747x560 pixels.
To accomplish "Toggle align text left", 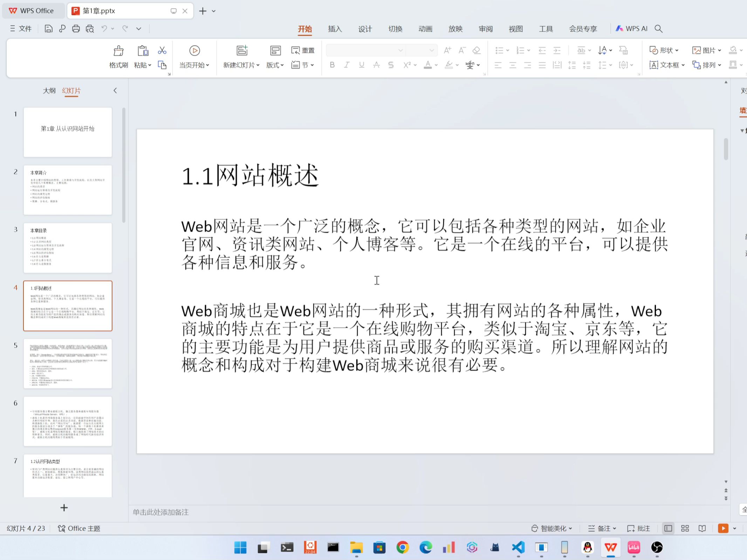I will [498, 65].
